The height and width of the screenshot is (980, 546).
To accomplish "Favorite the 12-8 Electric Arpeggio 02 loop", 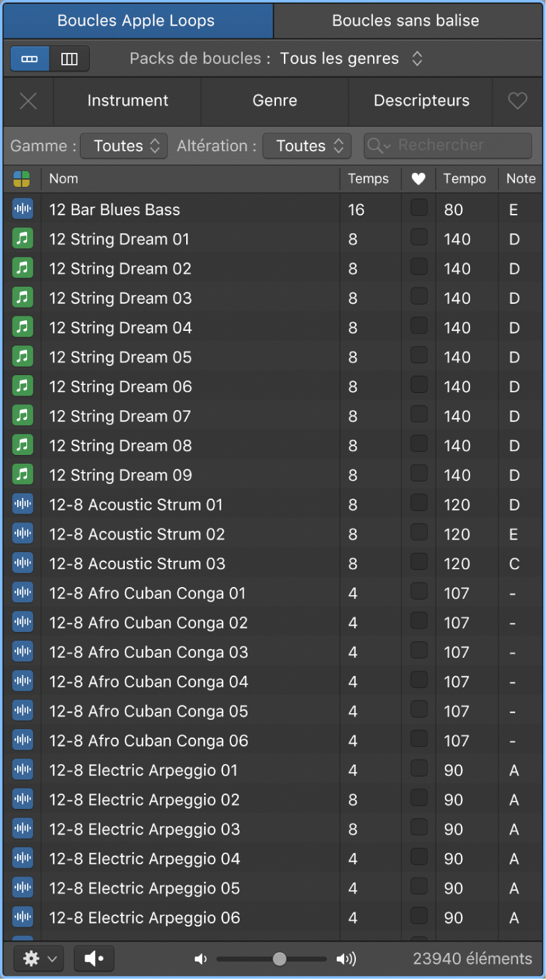I will tap(419, 798).
